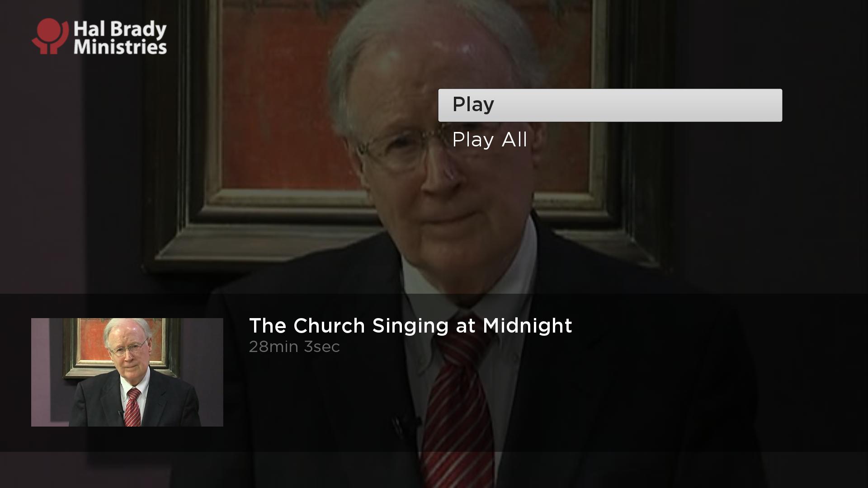Click the 'Ministries' word in channel logo
Viewport: 868px width, 488px height.
pyautogui.click(x=120, y=47)
